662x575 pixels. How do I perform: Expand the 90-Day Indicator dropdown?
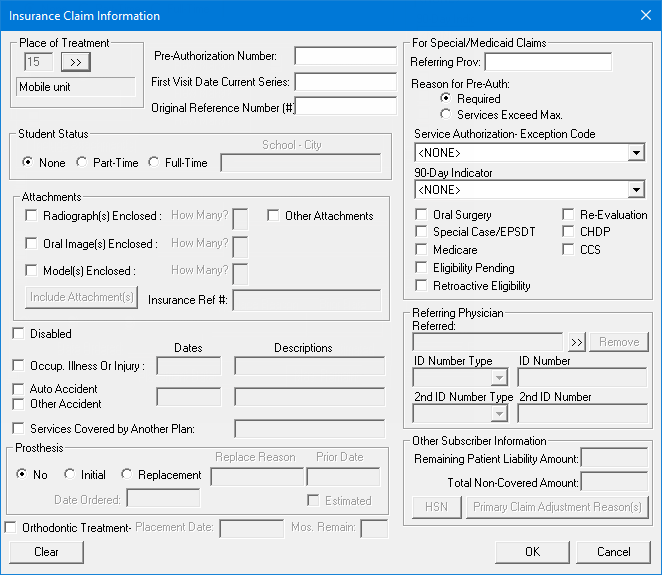[x=636, y=189]
